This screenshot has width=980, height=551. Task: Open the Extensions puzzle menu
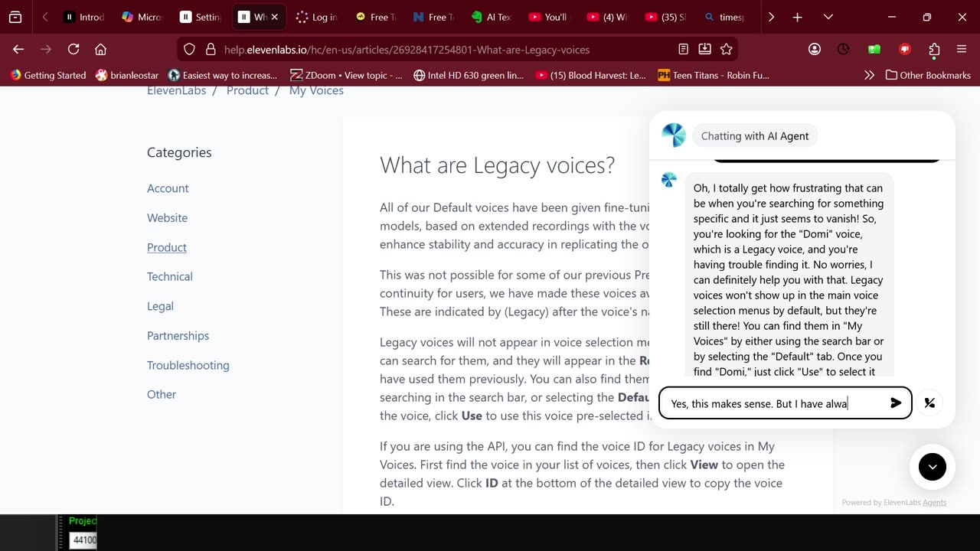[934, 49]
